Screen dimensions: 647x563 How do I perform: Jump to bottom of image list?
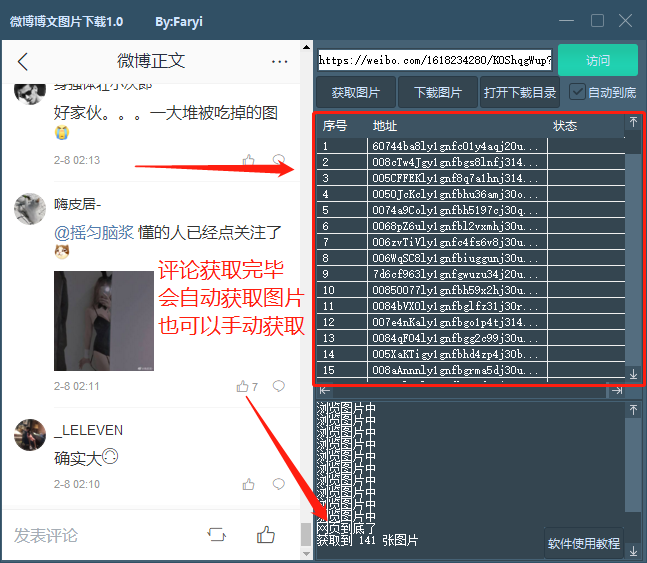coord(633,374)
